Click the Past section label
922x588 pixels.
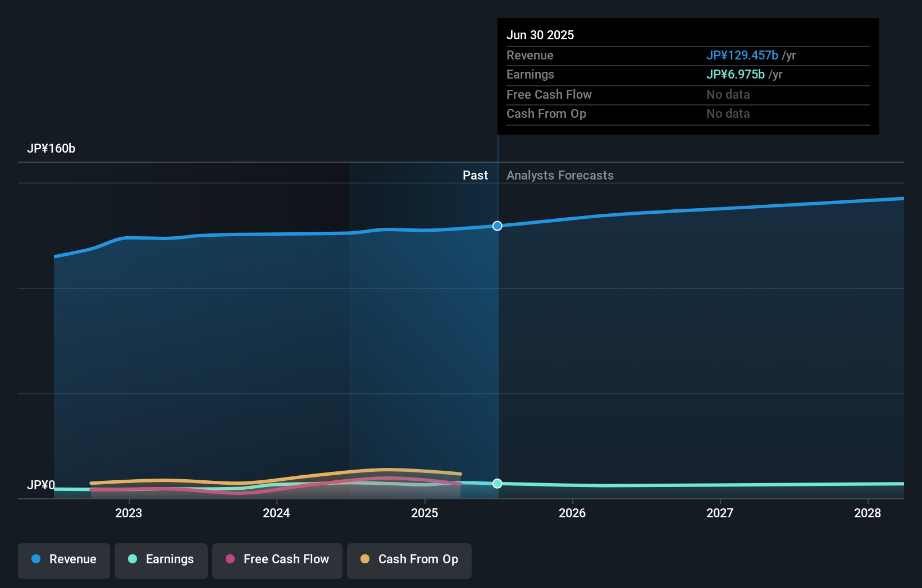475,176
